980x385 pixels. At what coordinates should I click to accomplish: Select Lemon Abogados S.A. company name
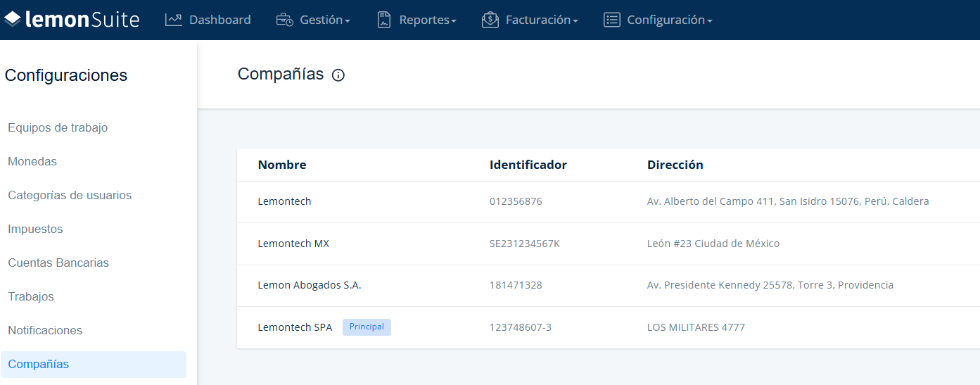pyautogui.click(x=310, y=286)
